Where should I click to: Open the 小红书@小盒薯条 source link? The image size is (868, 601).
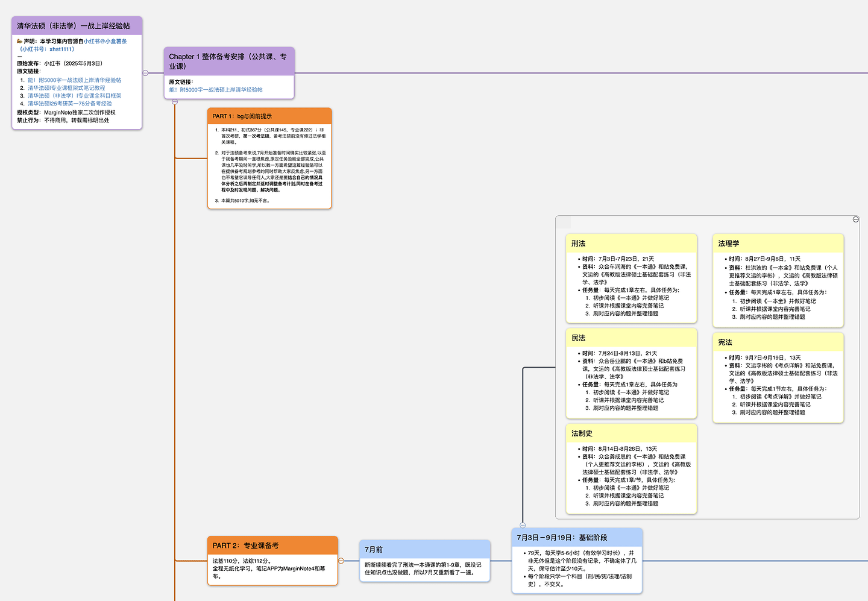coord(105,42)
